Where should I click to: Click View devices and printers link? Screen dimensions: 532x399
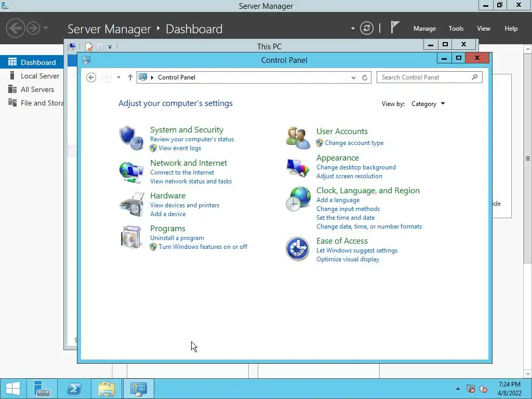(184, 205)
